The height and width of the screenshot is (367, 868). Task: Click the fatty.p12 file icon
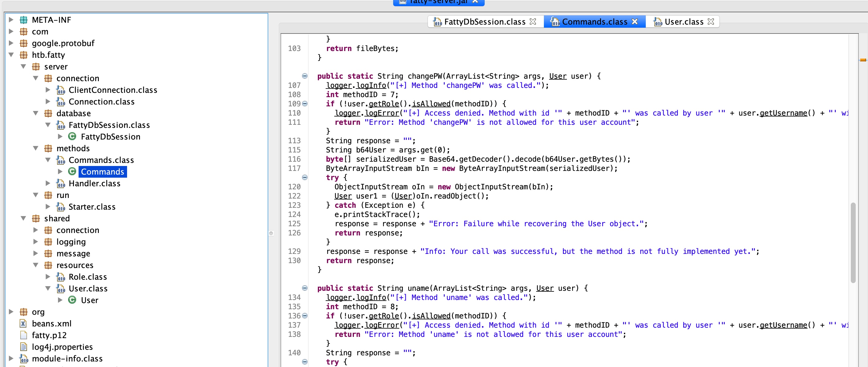(x=23, y=335)
